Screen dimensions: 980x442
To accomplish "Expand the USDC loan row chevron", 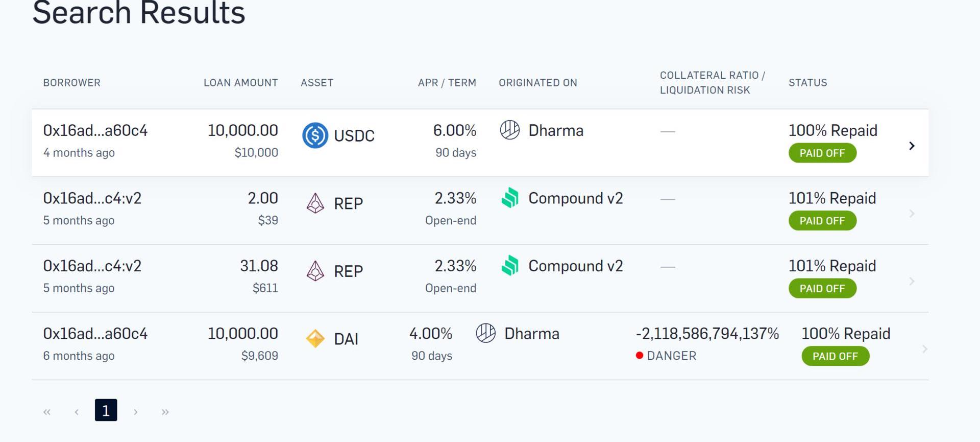I will (x=912, y=146).
